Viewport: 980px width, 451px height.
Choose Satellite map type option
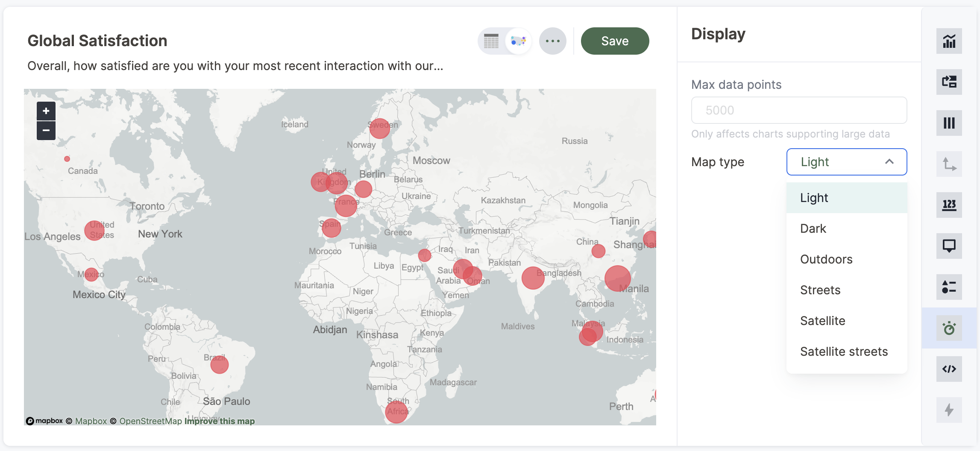coord(846,321)
